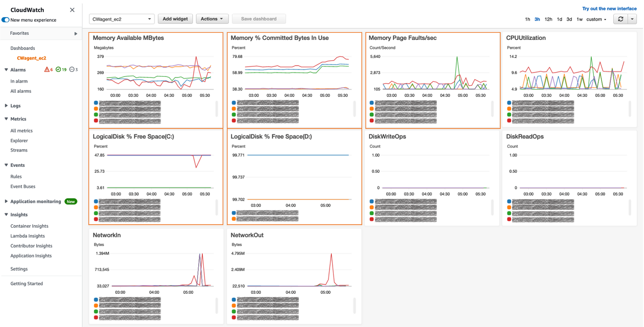
Task: Click the LogicalDisk % Free Space(C:) title
Action: [133, 137]
